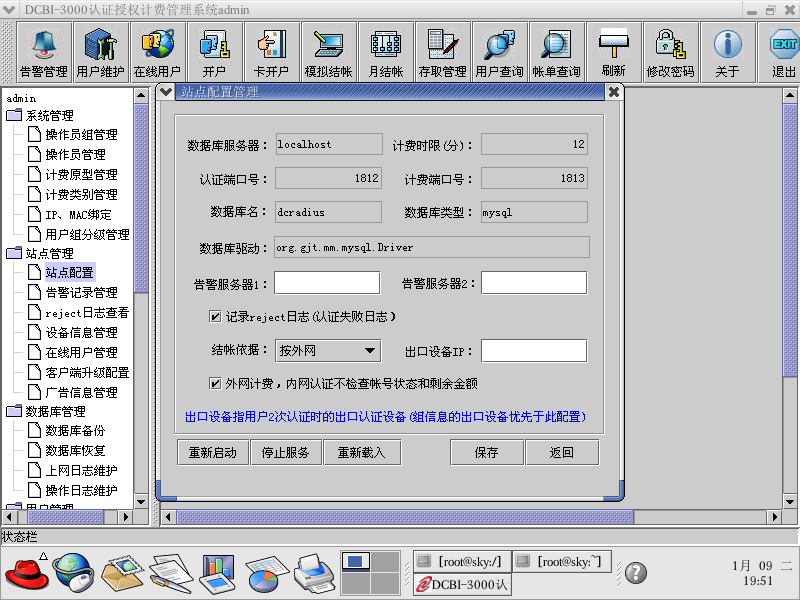This screenshot has width=800, height=600.
Task: Select IP、MAC绑定 tree item
Action: click(78, 215)
